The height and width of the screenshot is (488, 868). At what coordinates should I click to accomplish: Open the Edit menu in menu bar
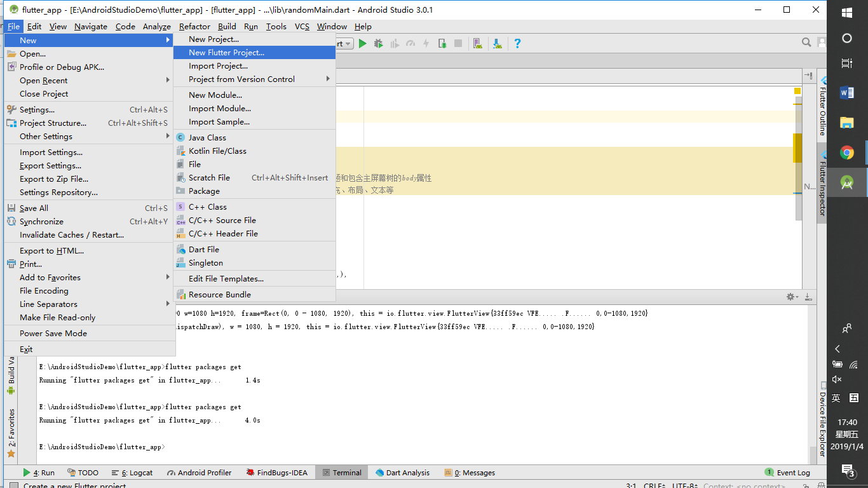34,26
